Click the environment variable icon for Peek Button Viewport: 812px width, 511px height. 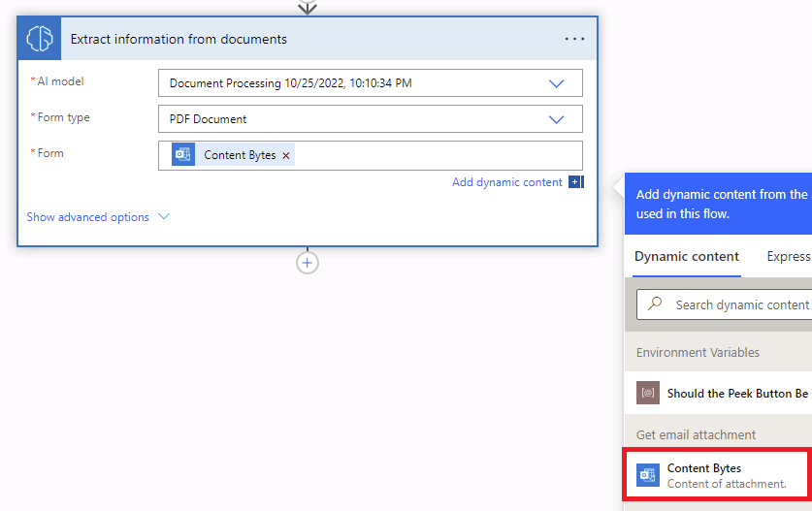tap(647, 394)
